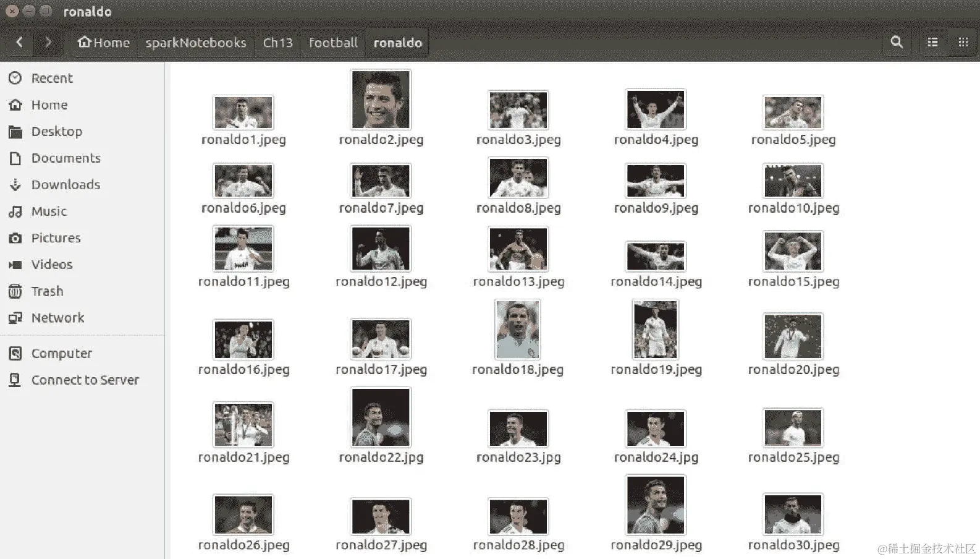This screenshot has height=559, width=980.
Task: Click the Trash bin icon in sidebar
Action: point(15,291)
